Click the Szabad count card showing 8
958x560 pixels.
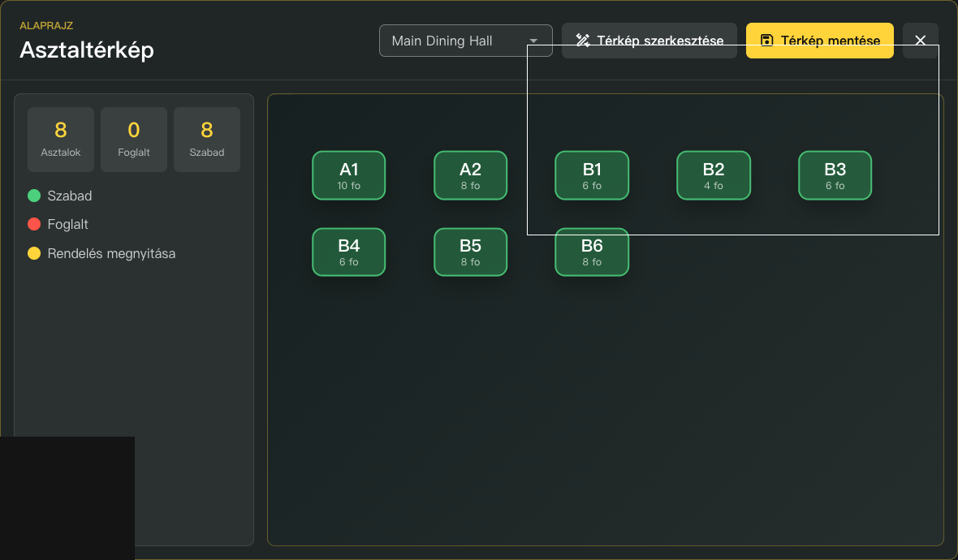point(207,140)
